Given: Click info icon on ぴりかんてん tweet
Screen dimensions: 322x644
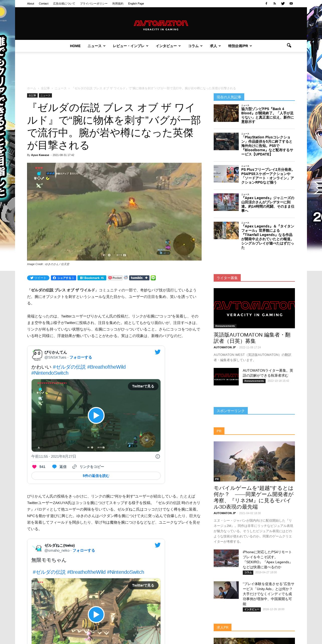Looking at the screenshot, I should click(x=158, y=456).
